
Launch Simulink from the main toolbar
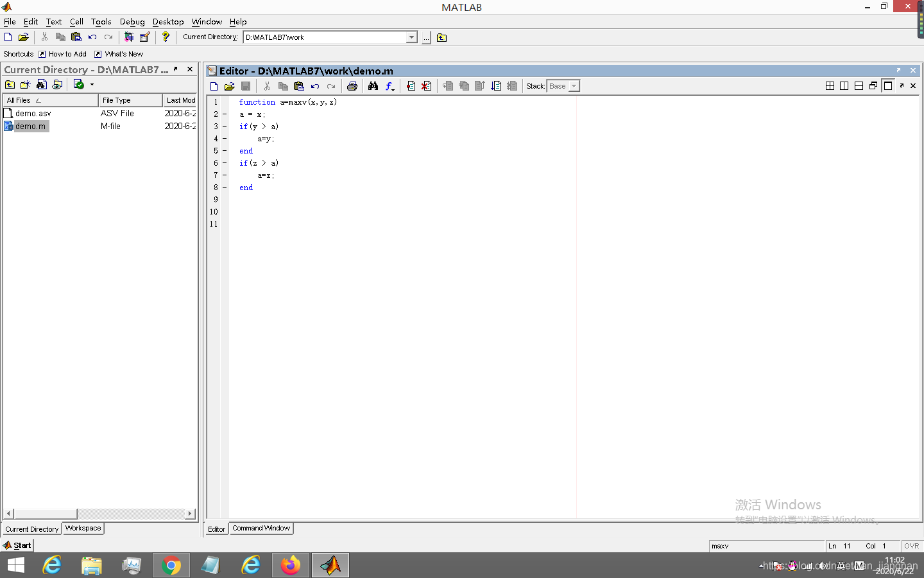(129, 37)
